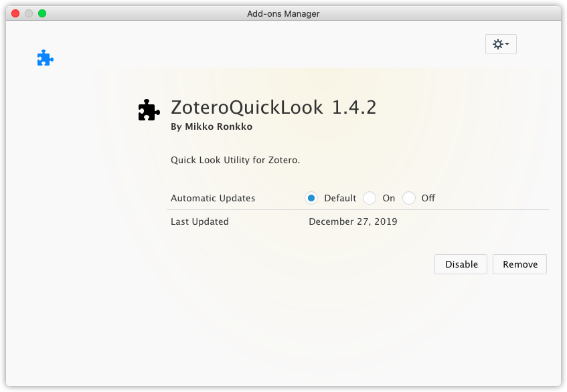
Task: Close the Add-ons Manager window
Action: 15,13
